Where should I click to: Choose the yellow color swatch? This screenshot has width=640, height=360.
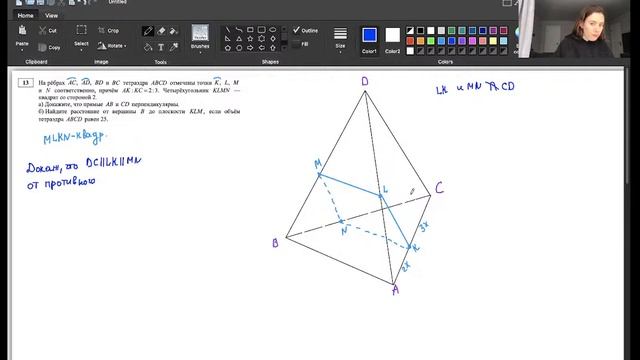493,41
